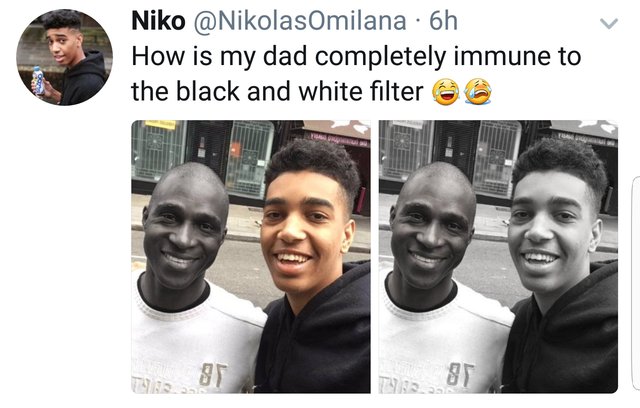Click the partial panel edge at far right
The width and height of the screenshot is (640, 408).
(636, 284)
